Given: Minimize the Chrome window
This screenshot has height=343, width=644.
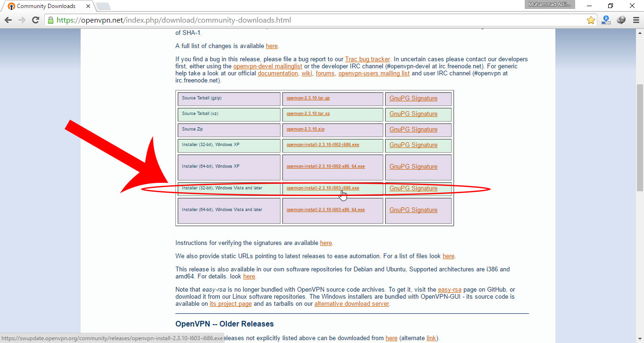Looking at the screenshot, I should [589, 6].
